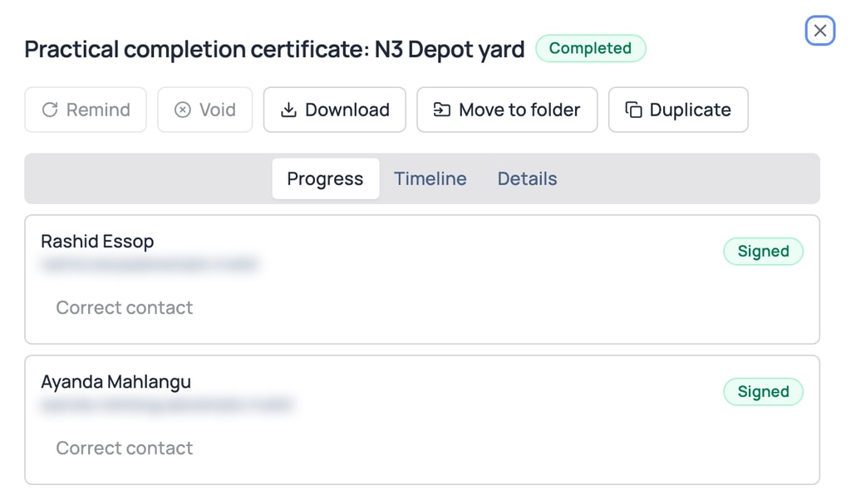Click Signed badge for Rashid Essop
Screen dimensions: 851x504
click(763, 252)
